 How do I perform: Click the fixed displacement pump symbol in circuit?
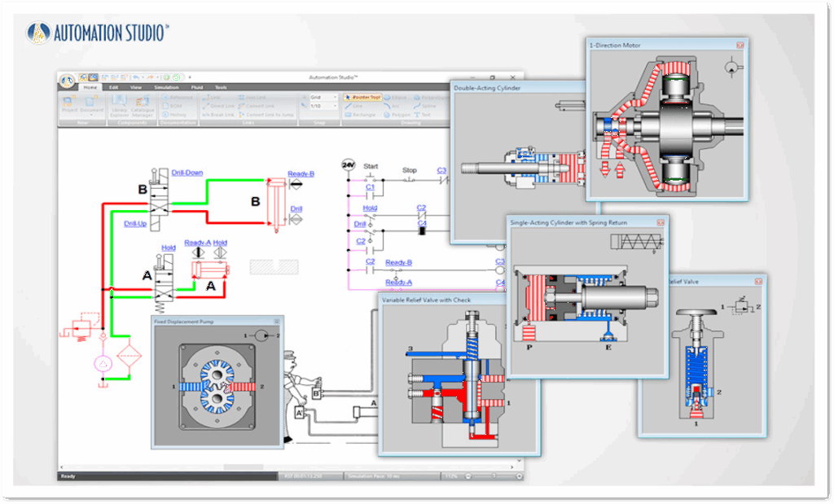click(x=103, y=364)
